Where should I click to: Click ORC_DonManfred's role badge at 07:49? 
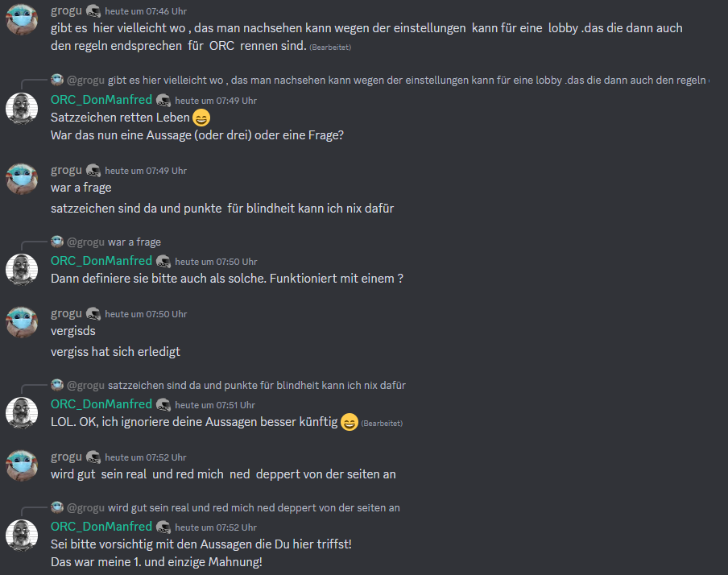click(x=163, y=101)
